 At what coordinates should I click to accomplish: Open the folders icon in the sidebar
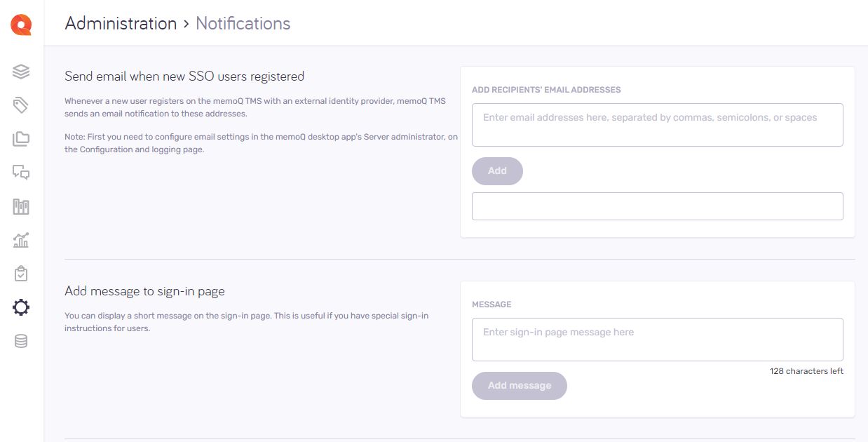pos(20,138)
